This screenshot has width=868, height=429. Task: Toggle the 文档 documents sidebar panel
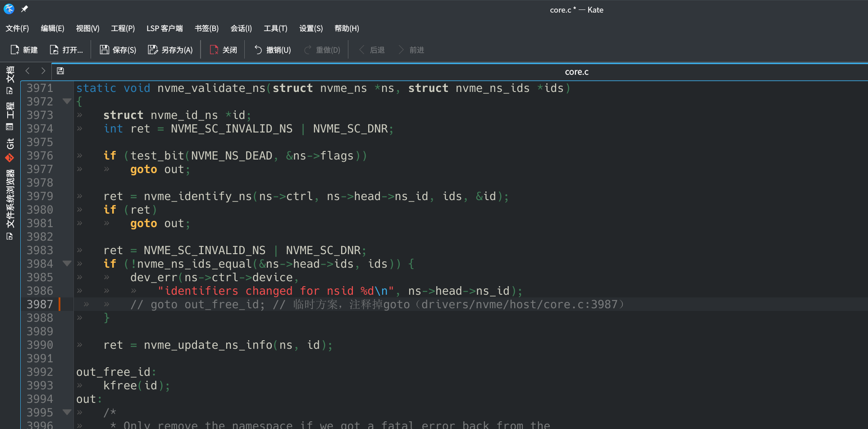(x=10, y=79)
